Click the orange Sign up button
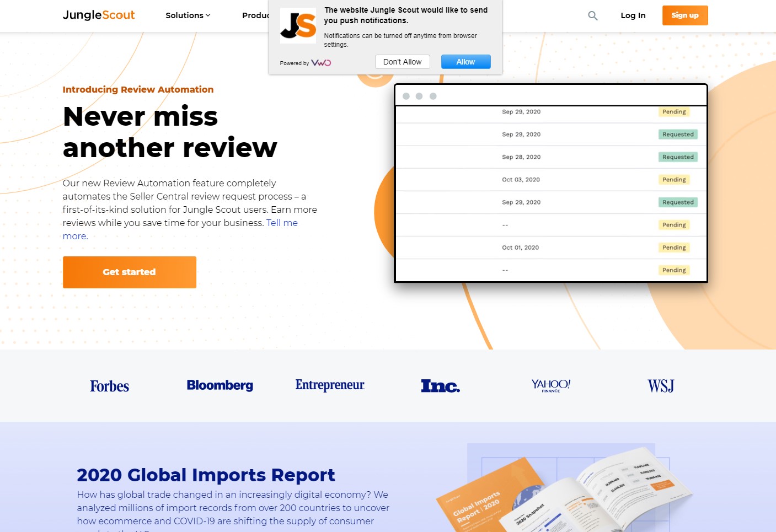The height and width of the screenshot is (532, 776). (x=685, y=15)
